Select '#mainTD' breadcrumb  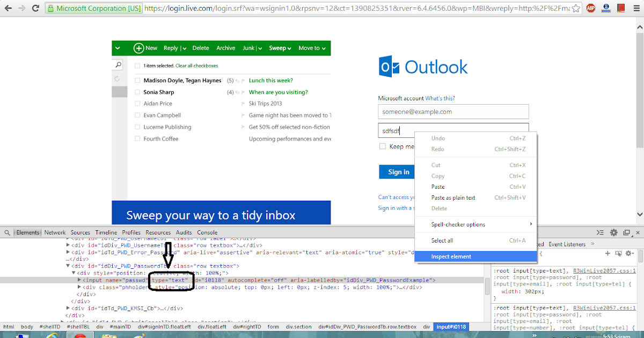[x=120, y=327]
